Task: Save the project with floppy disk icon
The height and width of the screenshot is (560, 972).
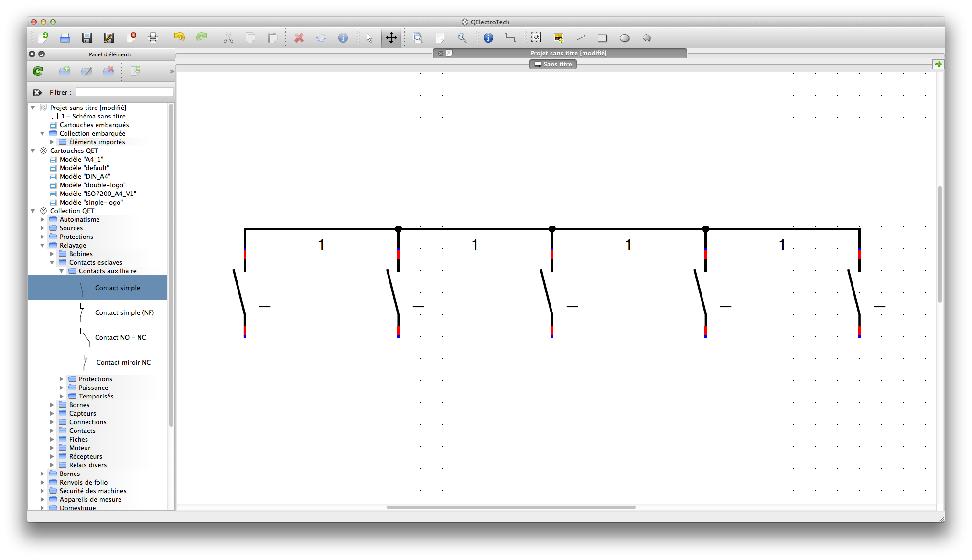Action: [86, 38]
